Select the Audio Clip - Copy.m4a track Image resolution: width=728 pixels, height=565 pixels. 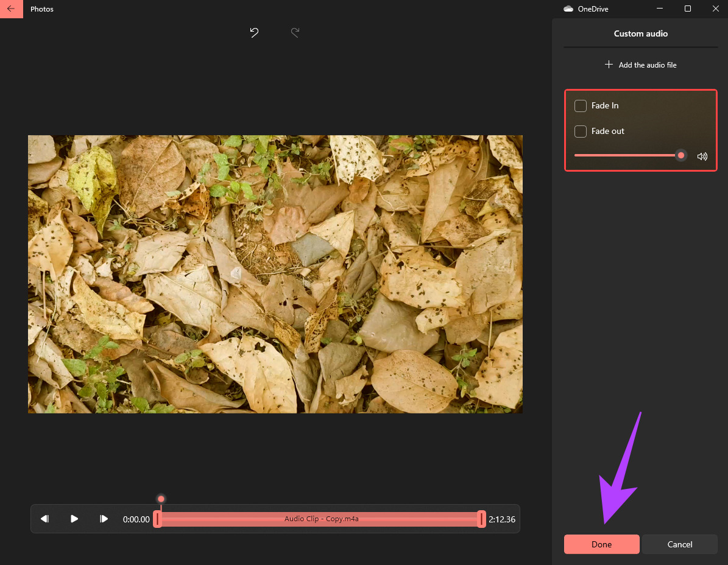click(321, 519)
